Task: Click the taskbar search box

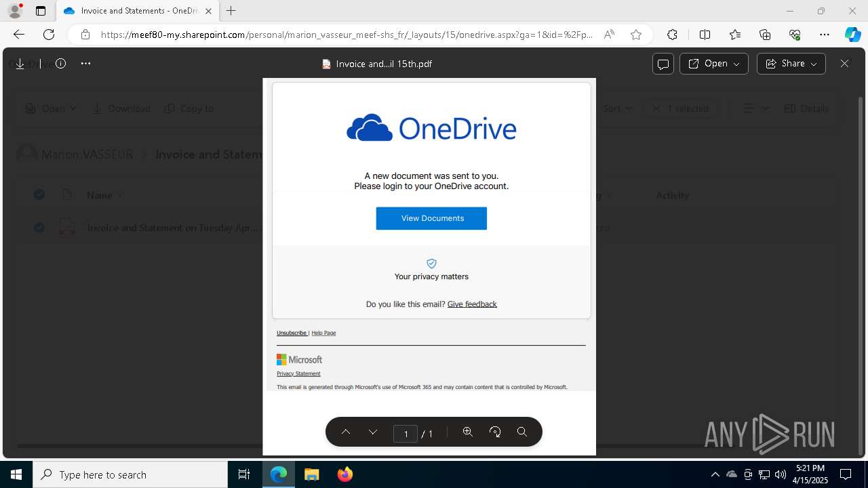Action: pos(130,474)
